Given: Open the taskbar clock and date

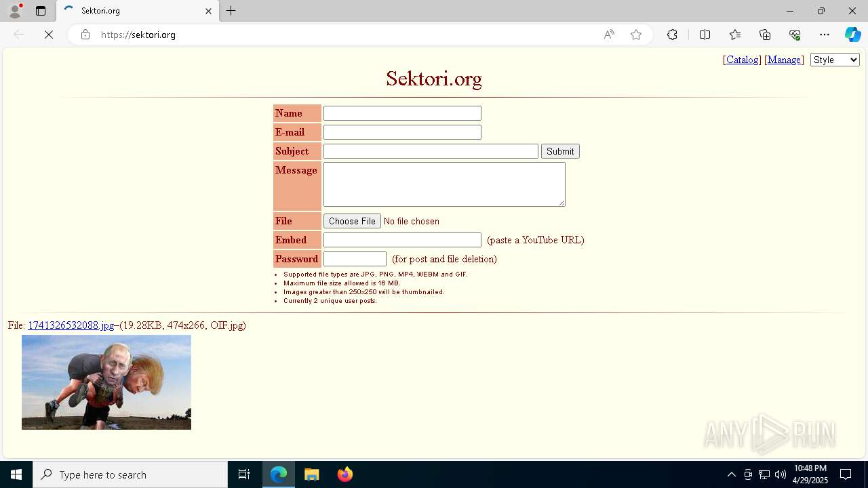Looking at the screenshot, I should [810, 474].
